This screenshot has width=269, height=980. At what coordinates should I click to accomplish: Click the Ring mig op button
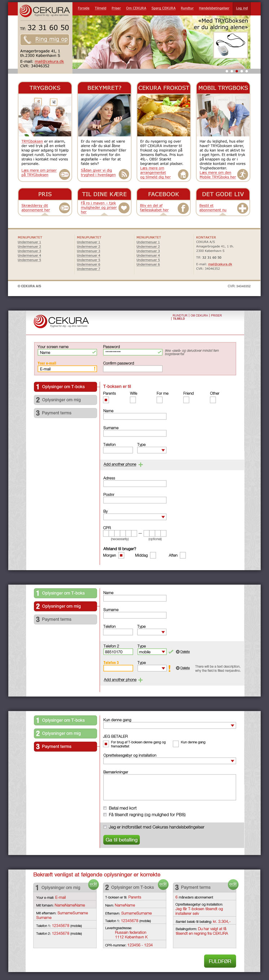pos(45,39)
